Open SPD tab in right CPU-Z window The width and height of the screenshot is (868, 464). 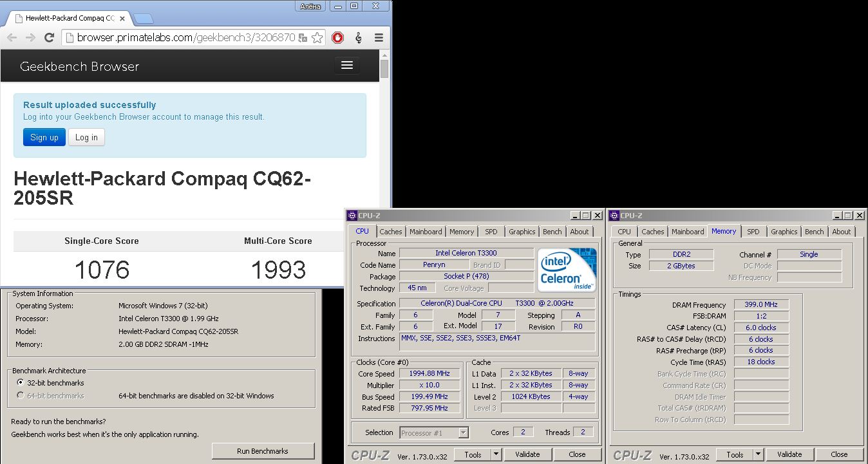pyautogui.click(x=753, y=232)
